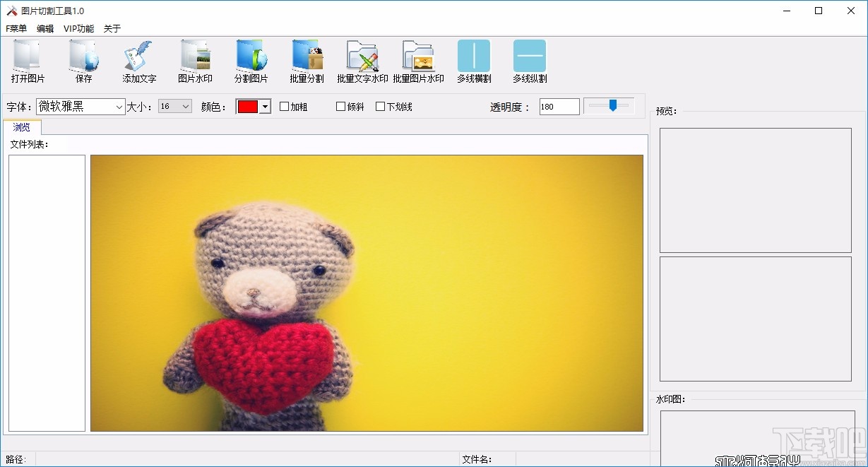Switch to the 浏览 tab
The image size is (868, 467).
pyautogui.click(x=22, y=127)
